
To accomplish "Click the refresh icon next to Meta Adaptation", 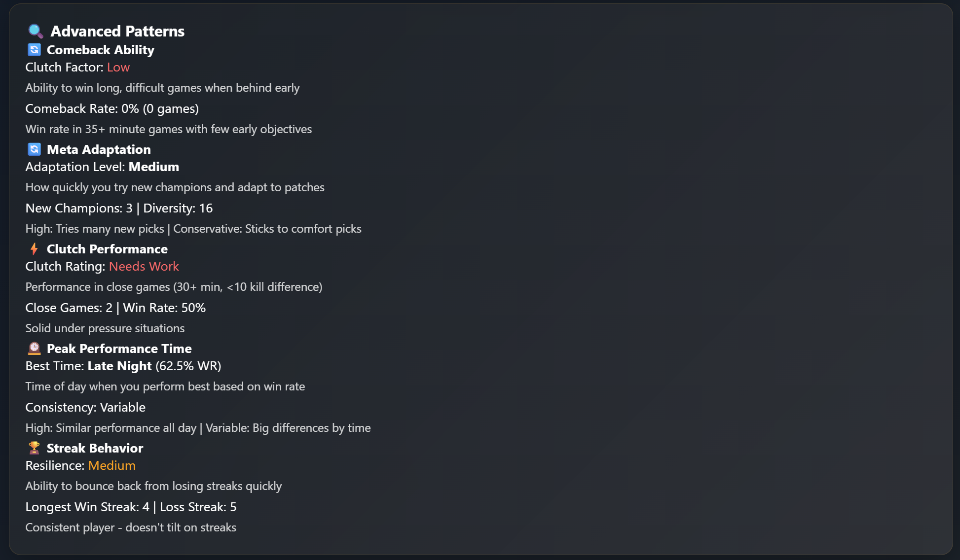I will [x=34, y=149].
